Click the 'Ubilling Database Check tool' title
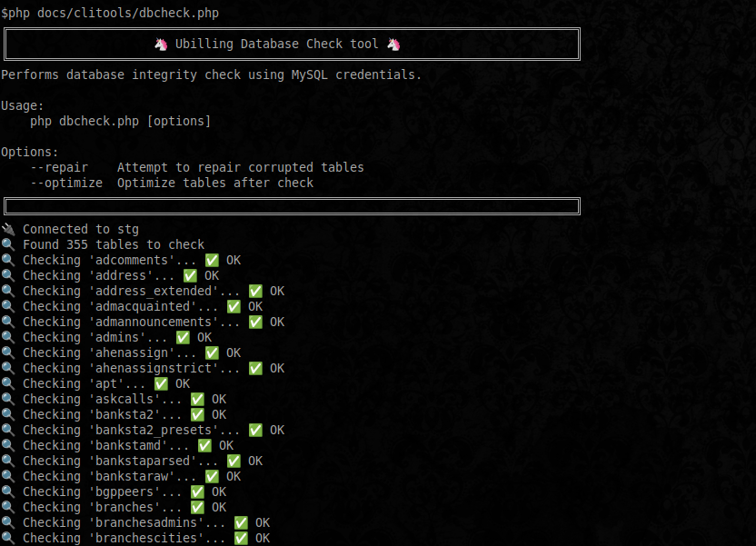The image size is (756, 546). pos(277,44)
